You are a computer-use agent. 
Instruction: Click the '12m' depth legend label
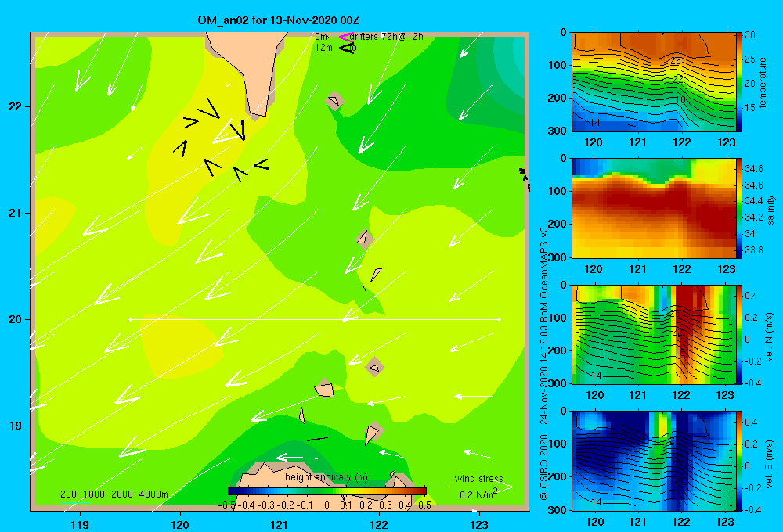tap(323, 48)
